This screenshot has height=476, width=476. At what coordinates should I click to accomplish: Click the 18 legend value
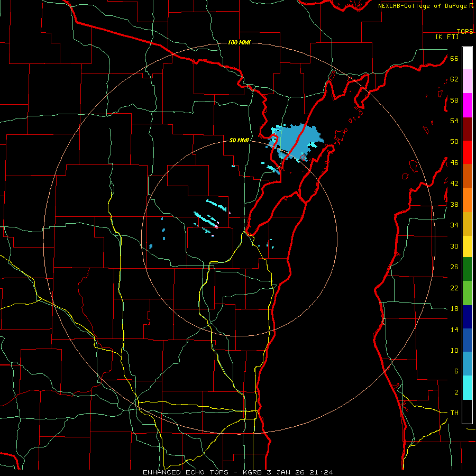(454, 309)
